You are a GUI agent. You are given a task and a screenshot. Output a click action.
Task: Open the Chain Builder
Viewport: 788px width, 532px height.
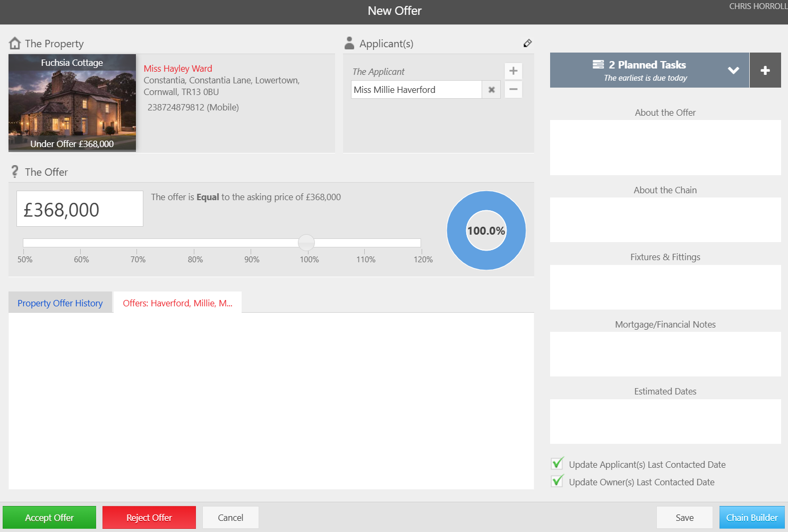752,517
